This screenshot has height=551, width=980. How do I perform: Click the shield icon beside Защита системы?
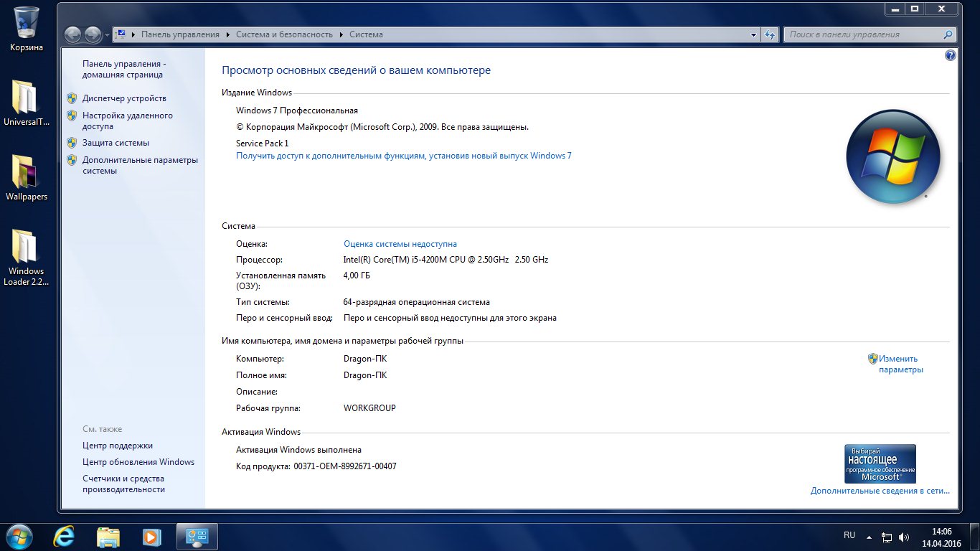tap(72, 143)
